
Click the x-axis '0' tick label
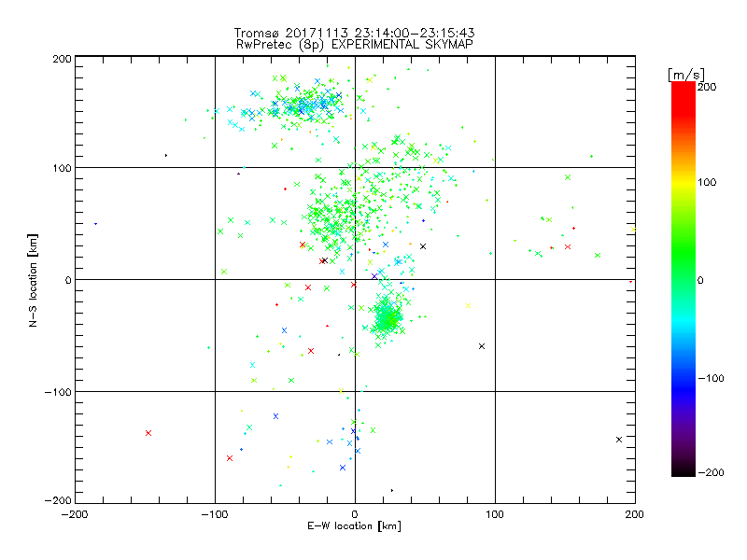[x=355, y=514]
